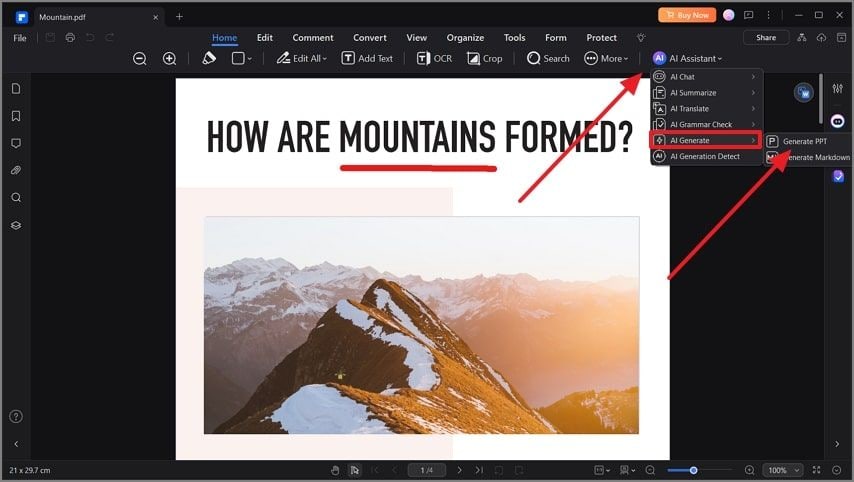Screen dimensions: 854x482
Task: Click the help question mark icon
Action: (16, 417)
